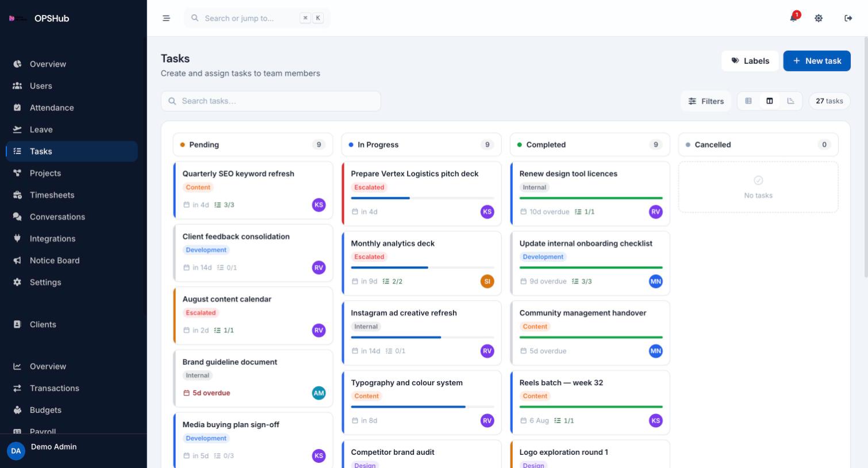The height and width of the screenshot is (468, 868).
Task: Select Tasks in the sidebar
Action: 72,151
